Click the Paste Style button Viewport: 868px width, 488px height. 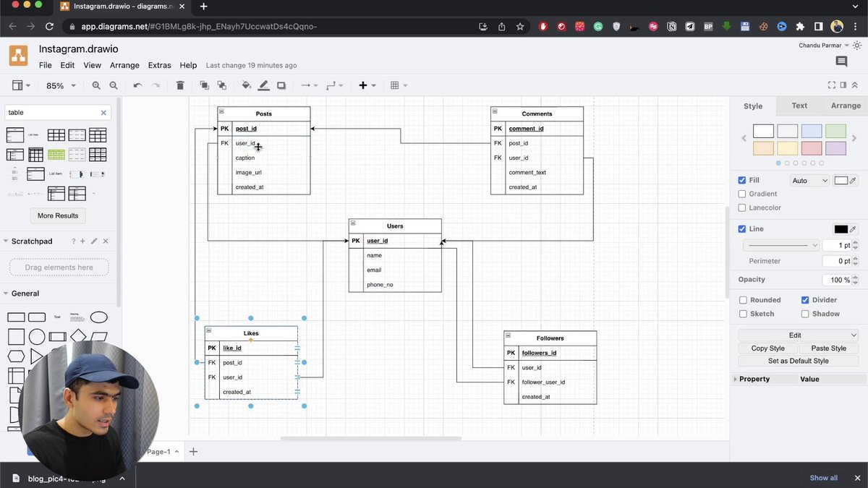[x=829, y=348]
